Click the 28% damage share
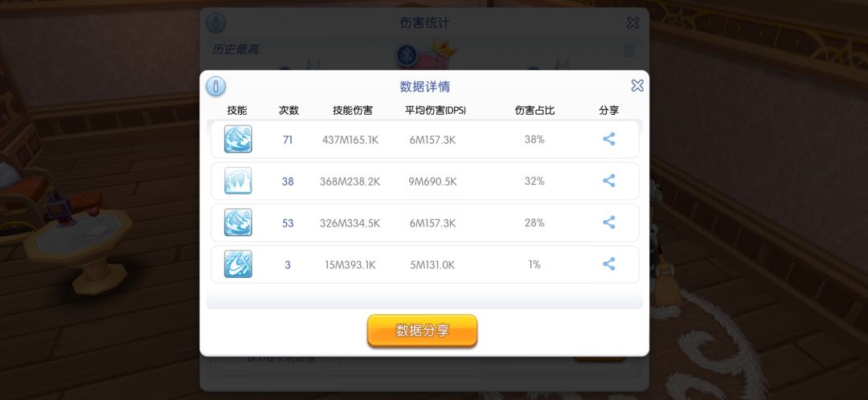The width and height of the screenshot is (868, 400). (534, 222)
